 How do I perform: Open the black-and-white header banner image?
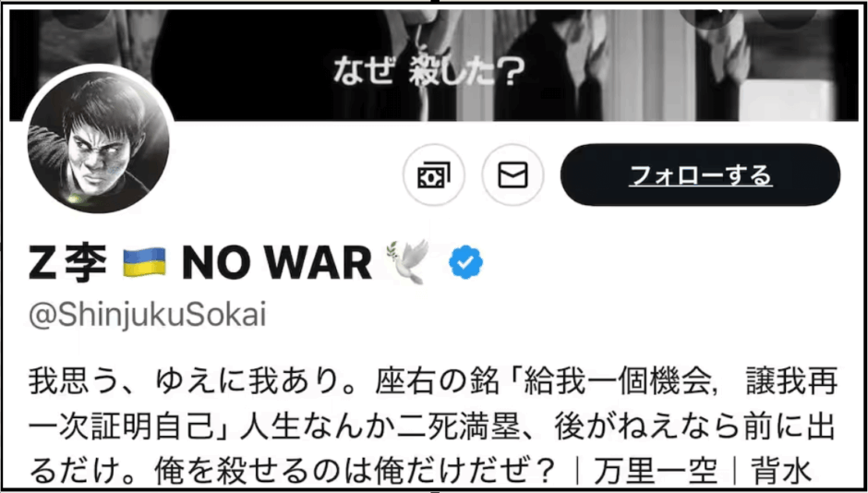click(434, 66)
